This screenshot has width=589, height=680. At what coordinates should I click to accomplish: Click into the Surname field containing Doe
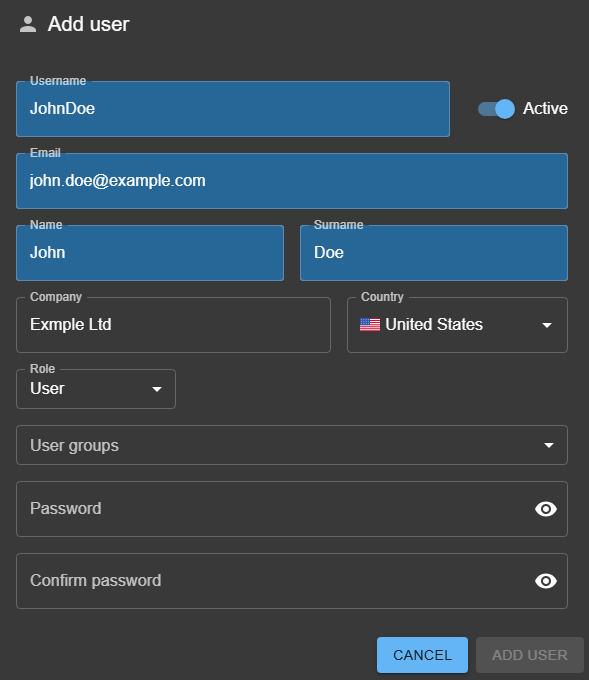(x=434, y=253)
